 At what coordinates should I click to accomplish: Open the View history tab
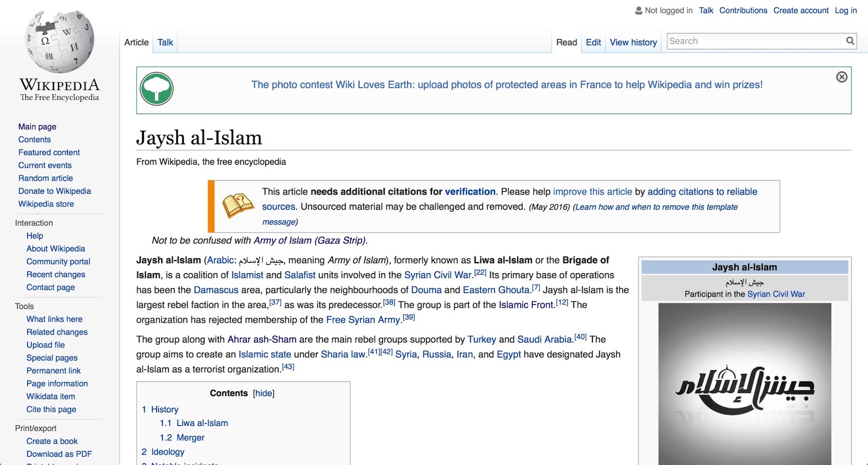[633, 42]
